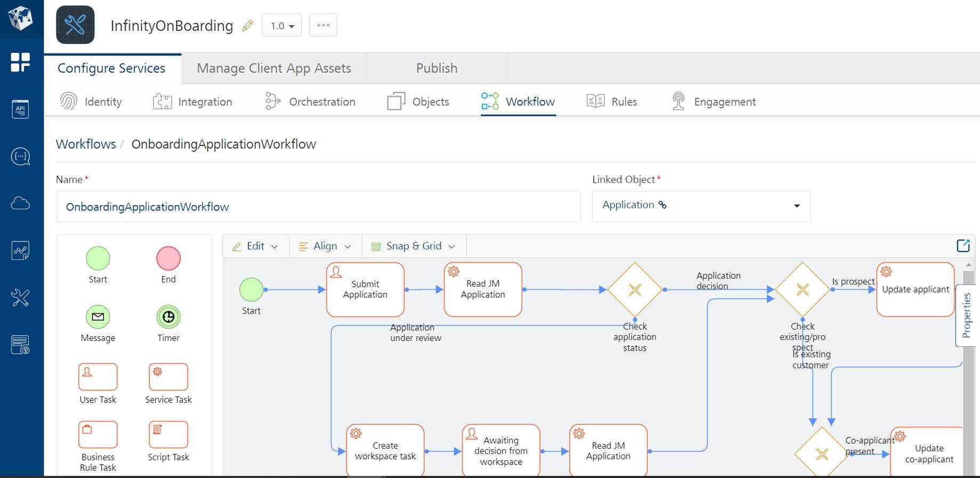Click the workflow Name input field

pyautogui.click(x=318, y=207)
